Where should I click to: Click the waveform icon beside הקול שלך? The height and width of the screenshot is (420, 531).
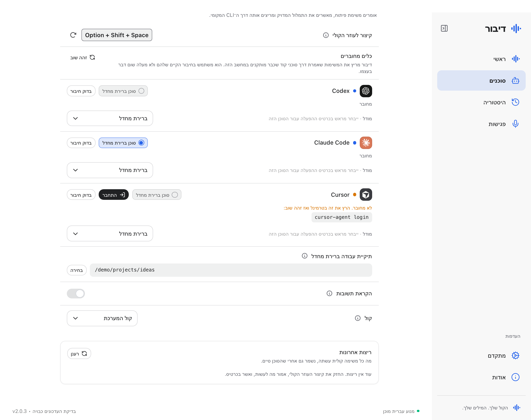[x=516, y=407]
